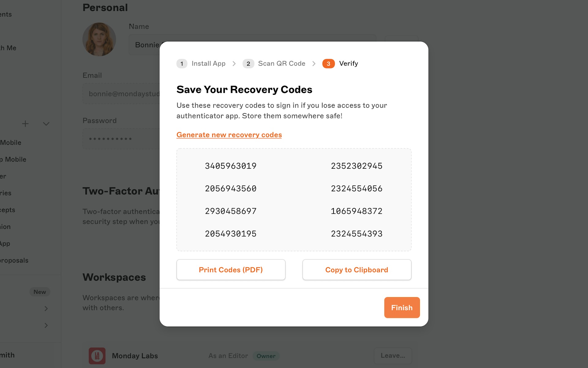Click the Leave workspace button
The width and height of the screenshot is (588, 368).
pyautogui.click(x=392, y=355)
